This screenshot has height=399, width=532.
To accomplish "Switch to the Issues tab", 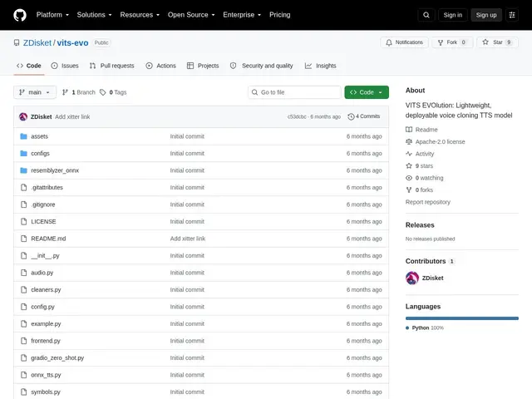I will click(65, 66).
